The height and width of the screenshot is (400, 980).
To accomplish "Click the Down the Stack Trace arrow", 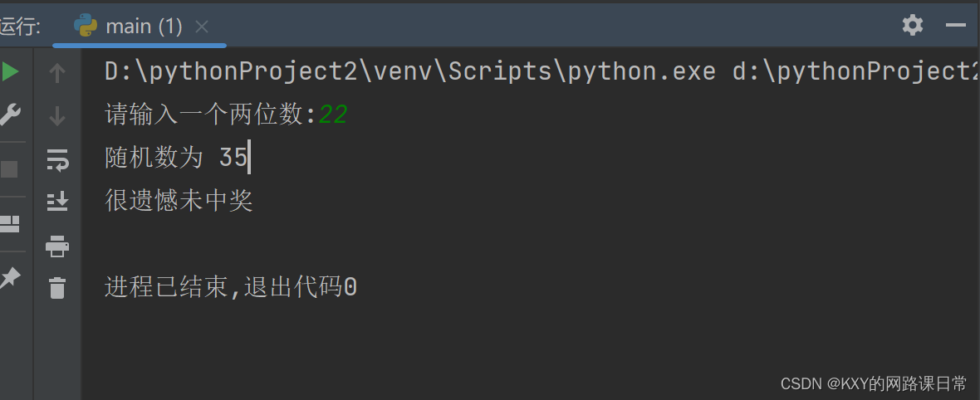I will click(57, 115).
